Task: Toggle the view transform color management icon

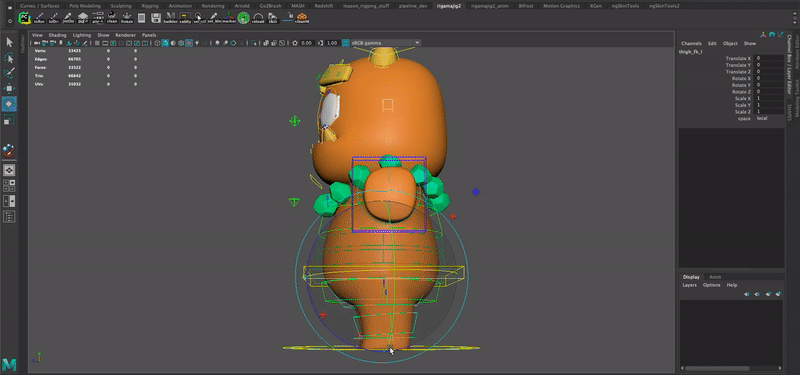Action: click(x=346, y=43)
